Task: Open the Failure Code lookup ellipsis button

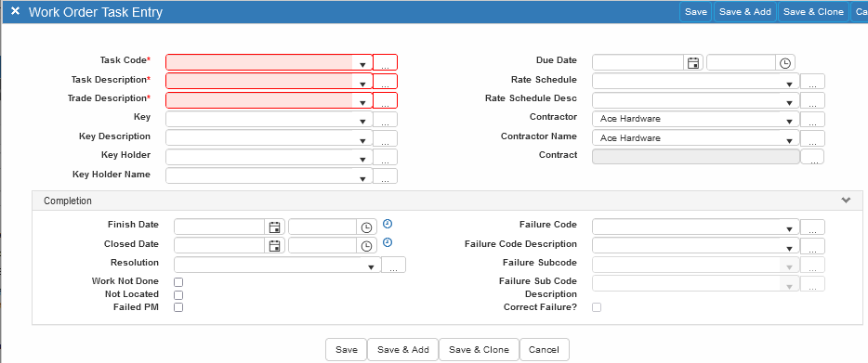Action: (x=812, y=227)
